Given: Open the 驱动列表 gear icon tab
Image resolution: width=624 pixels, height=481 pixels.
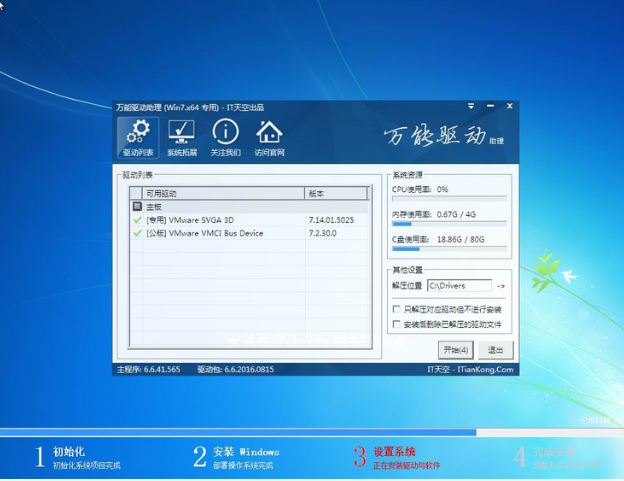Looking at the screenshot, I should click(138, 138).
